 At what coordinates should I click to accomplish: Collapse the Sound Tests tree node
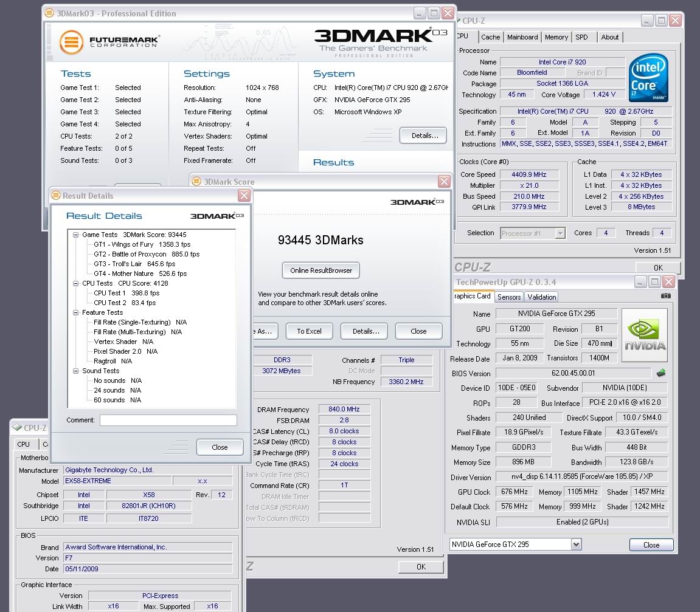pyautogui.click(x=76, y=371)
